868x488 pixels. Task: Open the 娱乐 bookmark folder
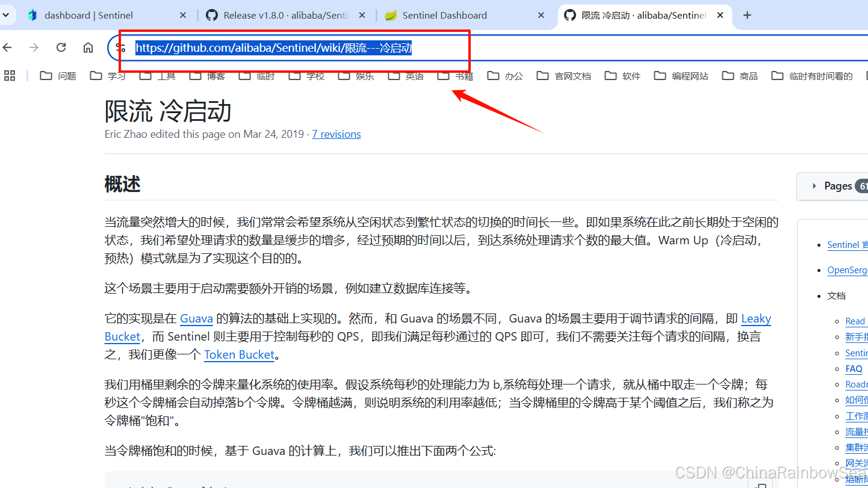pos(356,76)
